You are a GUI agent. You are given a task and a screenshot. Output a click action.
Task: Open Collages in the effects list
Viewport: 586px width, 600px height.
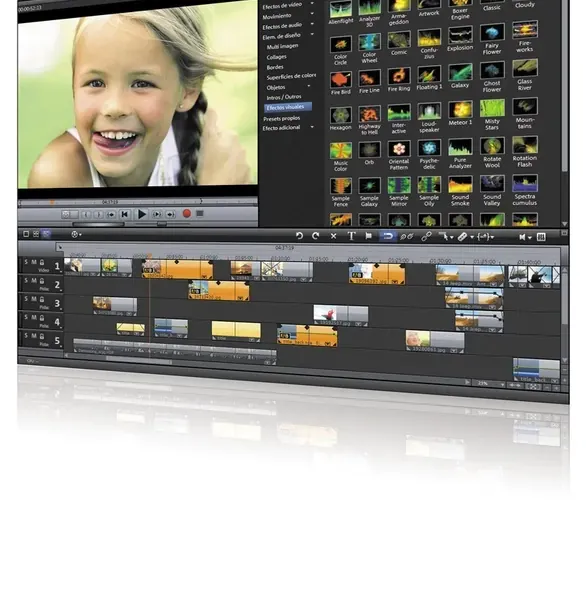coord(276,57)
